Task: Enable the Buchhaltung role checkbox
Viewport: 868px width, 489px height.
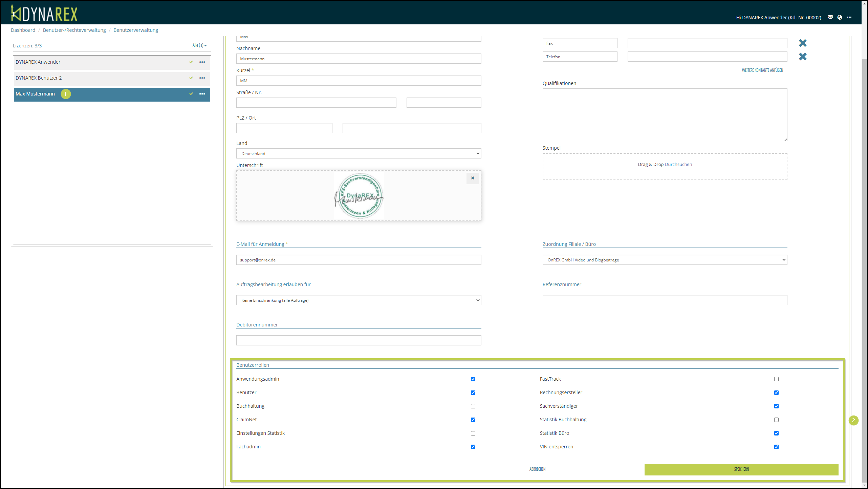Action: (473, 406)
